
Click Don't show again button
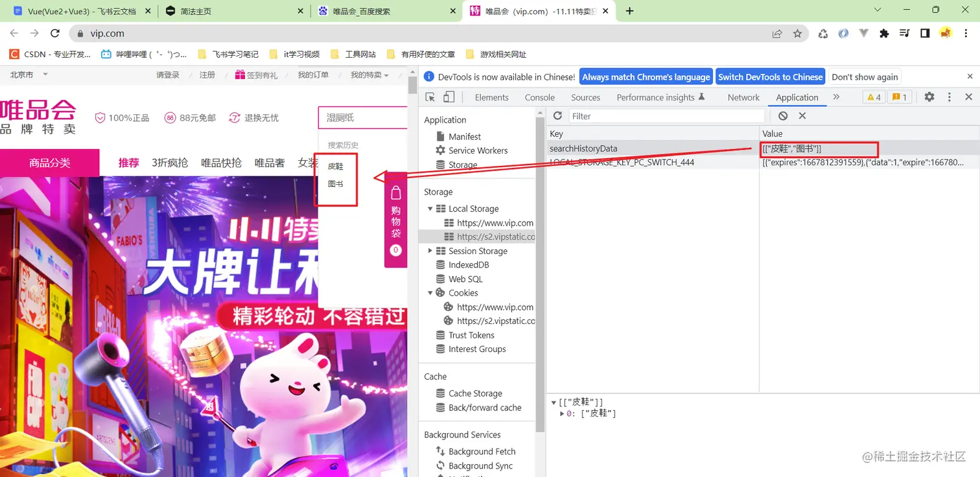pos(865,76)
